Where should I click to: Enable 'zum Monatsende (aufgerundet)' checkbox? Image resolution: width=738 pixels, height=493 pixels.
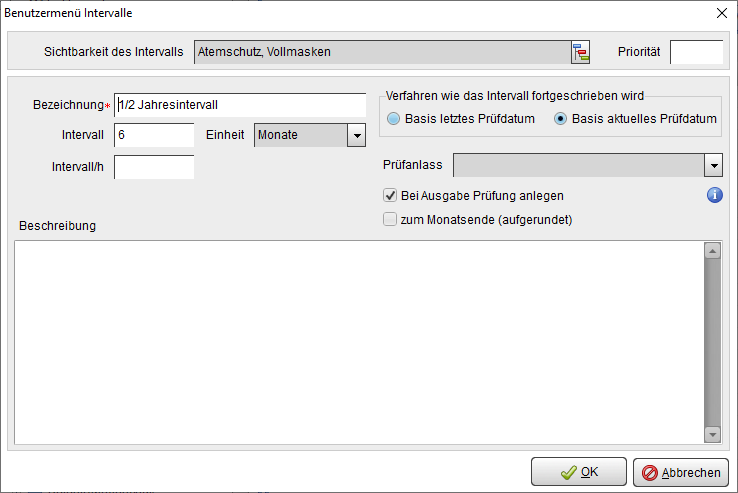click(391, 219)
